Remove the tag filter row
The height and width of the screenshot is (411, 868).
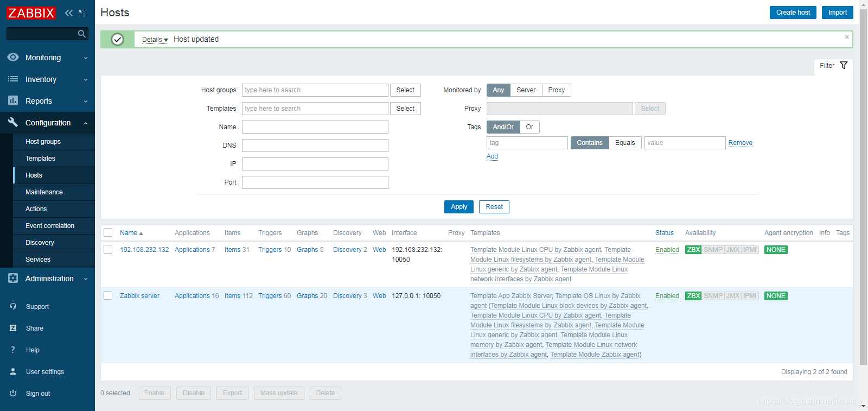(741, 143)
